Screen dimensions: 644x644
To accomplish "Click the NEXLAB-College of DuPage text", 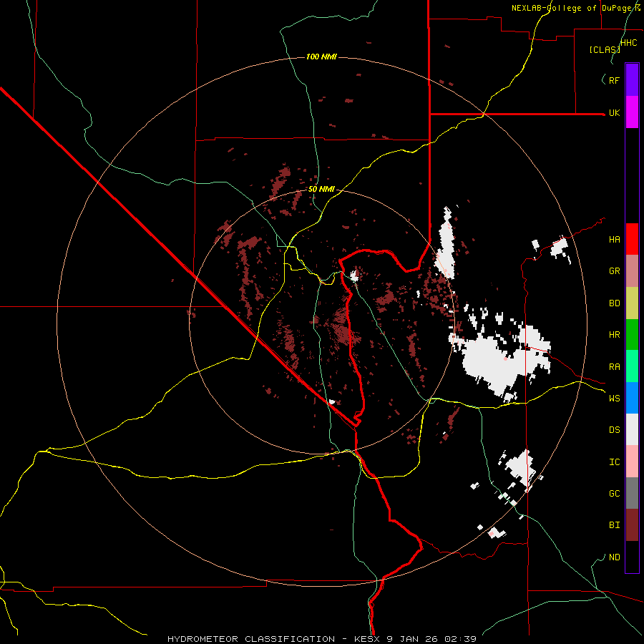I will click(573, 8).
